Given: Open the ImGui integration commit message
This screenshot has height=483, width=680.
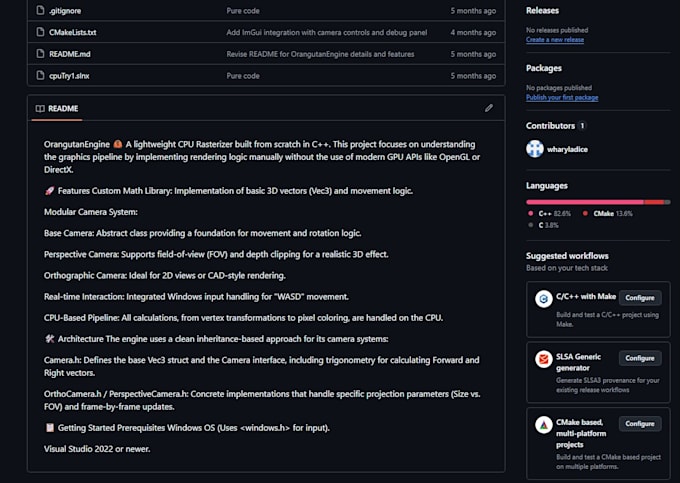Looking at the screenshot, I should click(327, 32).
